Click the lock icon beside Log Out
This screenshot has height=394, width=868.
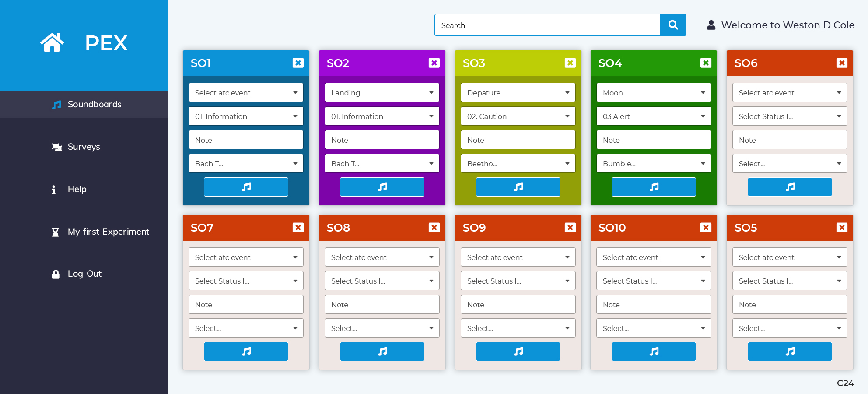pyautogui.click(x=55, y=274)
